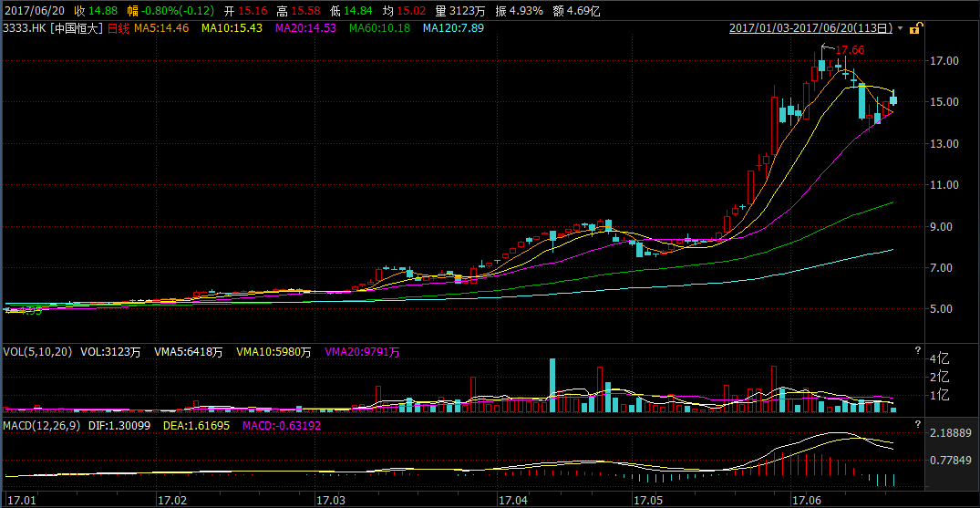The image size is (980, 508).
Task: Select the MA10:15.43 indicator label
Action: (x=232, y=28)
